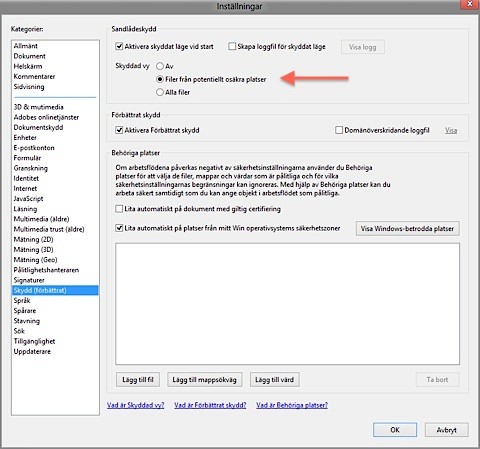This screenshot has height=449, width=480.
Task: Open 'Visa Windows-betrodda platser'
Action: (407, 229)
